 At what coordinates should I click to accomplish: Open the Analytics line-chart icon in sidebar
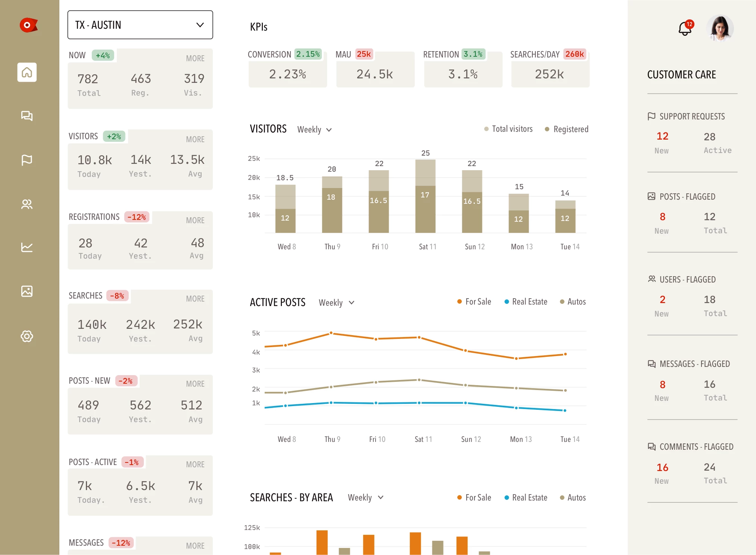[27, 247]
